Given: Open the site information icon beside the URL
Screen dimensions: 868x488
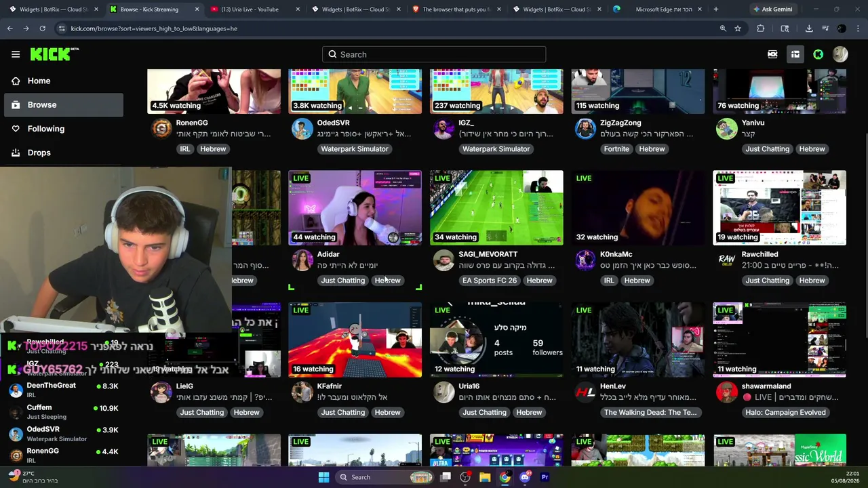Looking at the screenshot, I should coord(62,28).
